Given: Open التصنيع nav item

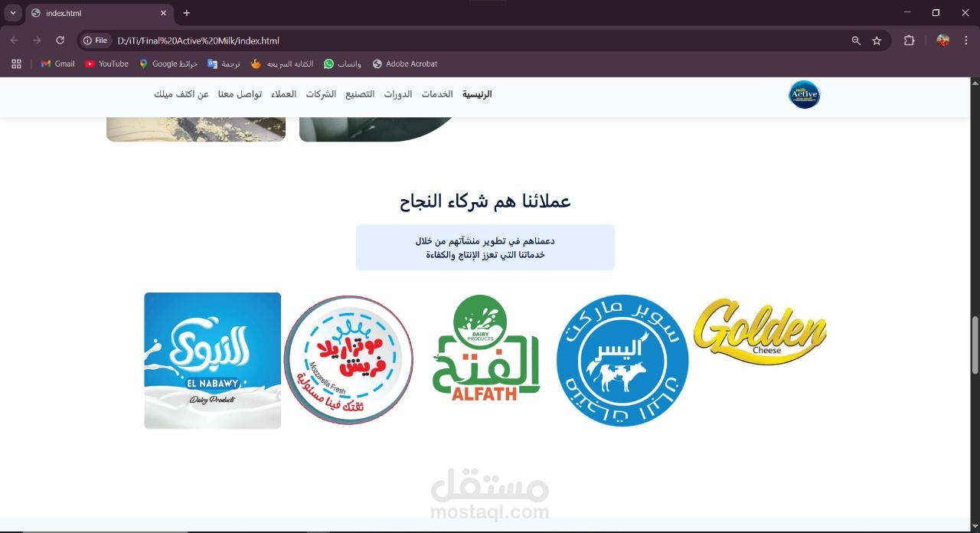Looking at the screenshot, I should [x=360, y=94].
